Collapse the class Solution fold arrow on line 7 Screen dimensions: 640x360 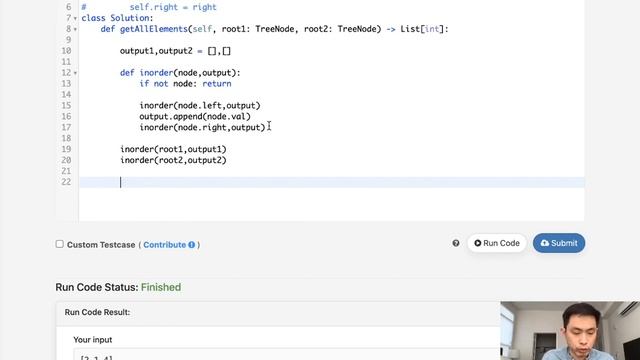click(x=75, y=18)
